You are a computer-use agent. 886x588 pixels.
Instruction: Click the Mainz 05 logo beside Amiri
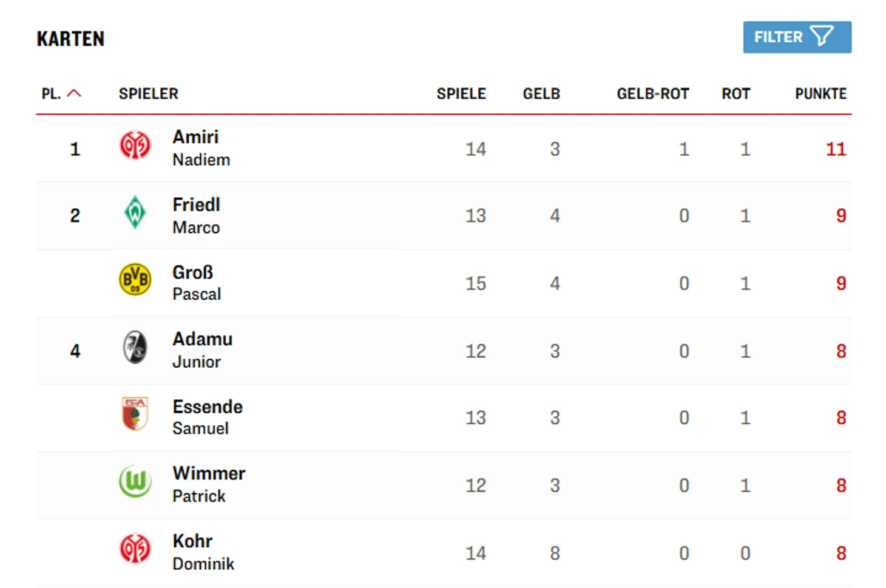pos(135,146)
